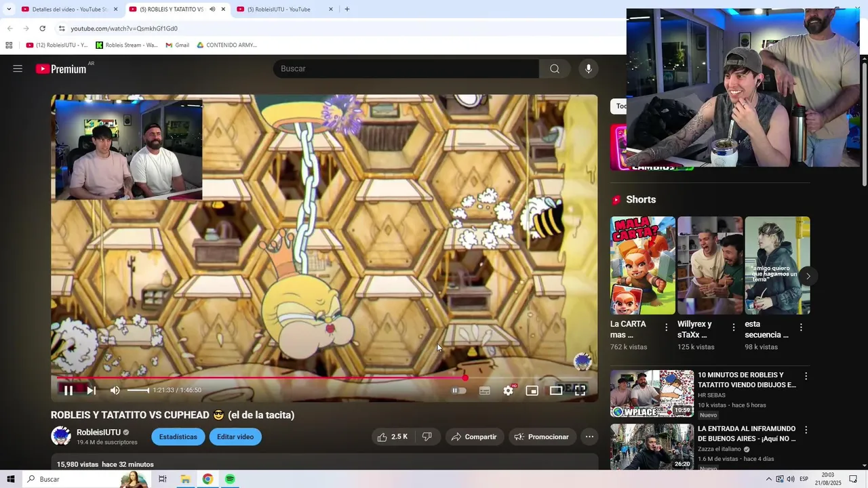Open the Robleis Stream bookmark

(x=127, y=45)
